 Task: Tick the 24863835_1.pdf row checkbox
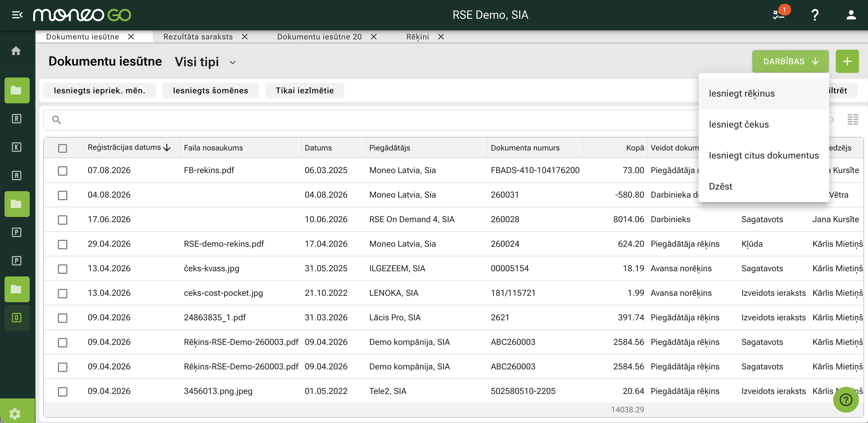pyautogui.click(x=62, y=318)
